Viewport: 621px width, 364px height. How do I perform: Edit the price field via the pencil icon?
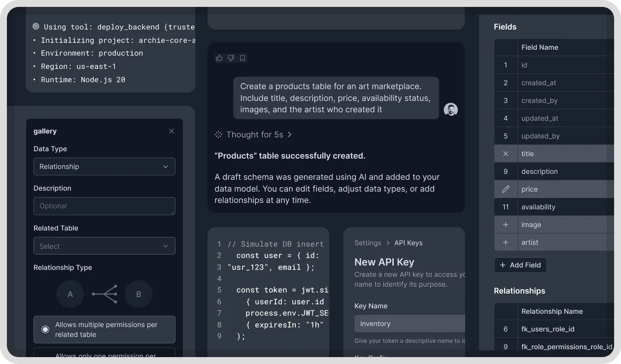(505, 189)
